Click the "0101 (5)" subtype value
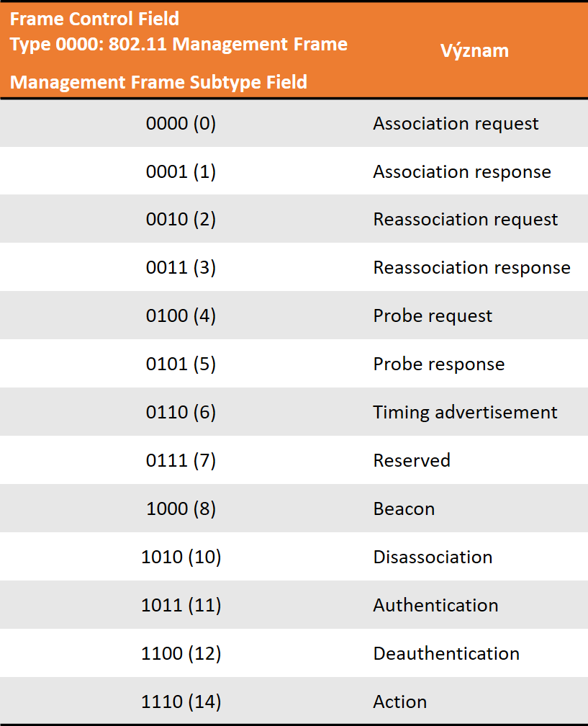588x726 pixels. click(x=181, y=364)
